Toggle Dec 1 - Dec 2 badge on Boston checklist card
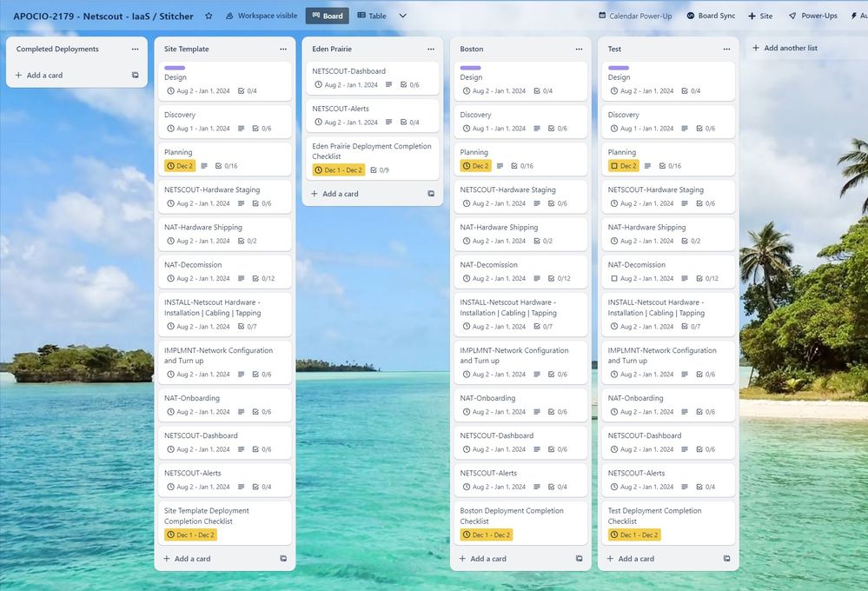 (x=486, y=535)
